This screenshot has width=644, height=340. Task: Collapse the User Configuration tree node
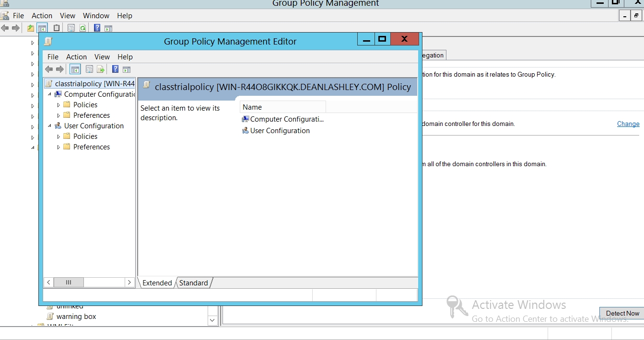(x=50, y=126)
